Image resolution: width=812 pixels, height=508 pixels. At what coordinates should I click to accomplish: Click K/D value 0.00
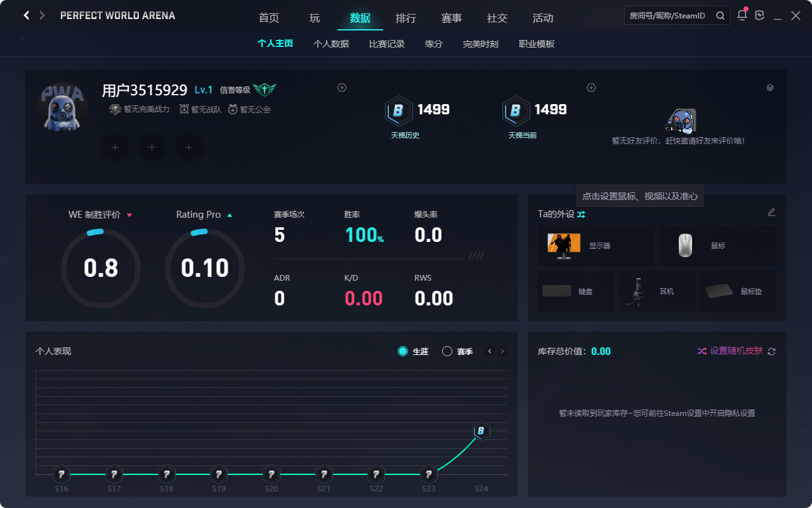(363, 298)
